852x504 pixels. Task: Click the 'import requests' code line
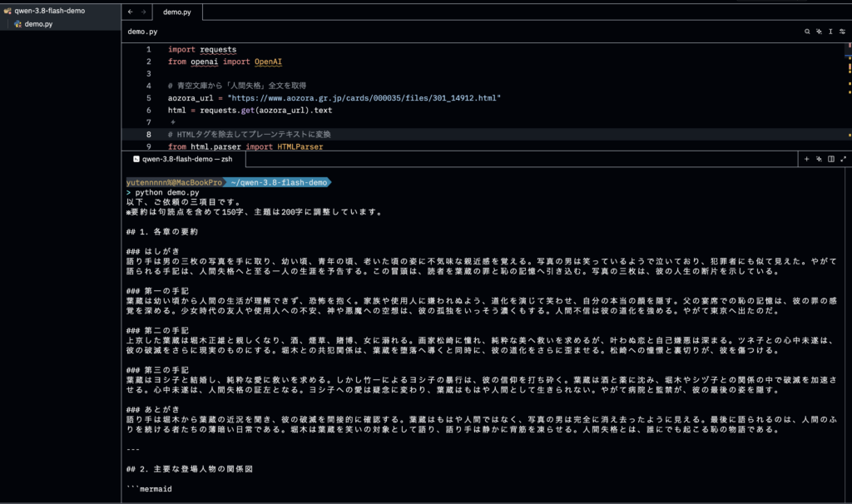click(202, 49)
